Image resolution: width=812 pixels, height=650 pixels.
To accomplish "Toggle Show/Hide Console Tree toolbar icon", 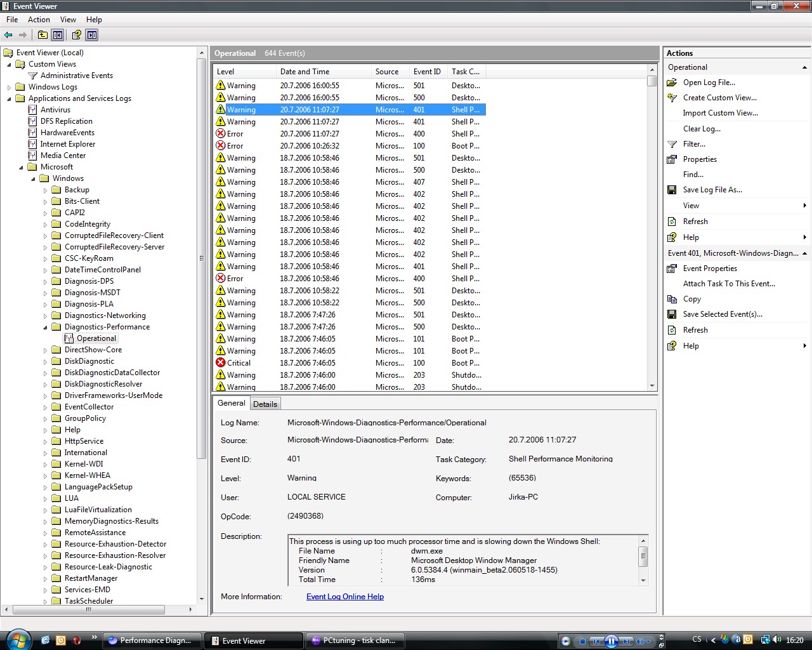I will click(x=58, y=35).
